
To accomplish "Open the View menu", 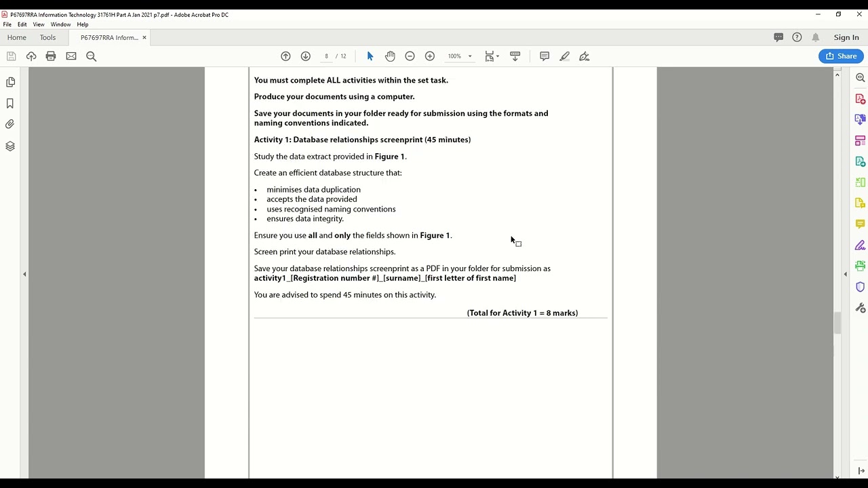I will pos(39,24).
